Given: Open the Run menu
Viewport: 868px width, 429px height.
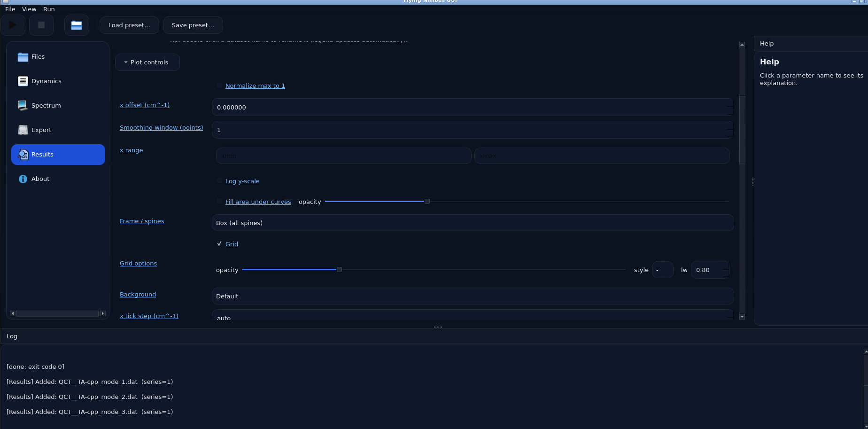Looking at the screenshot, I should pyautogui.click(x=49, y=9).
